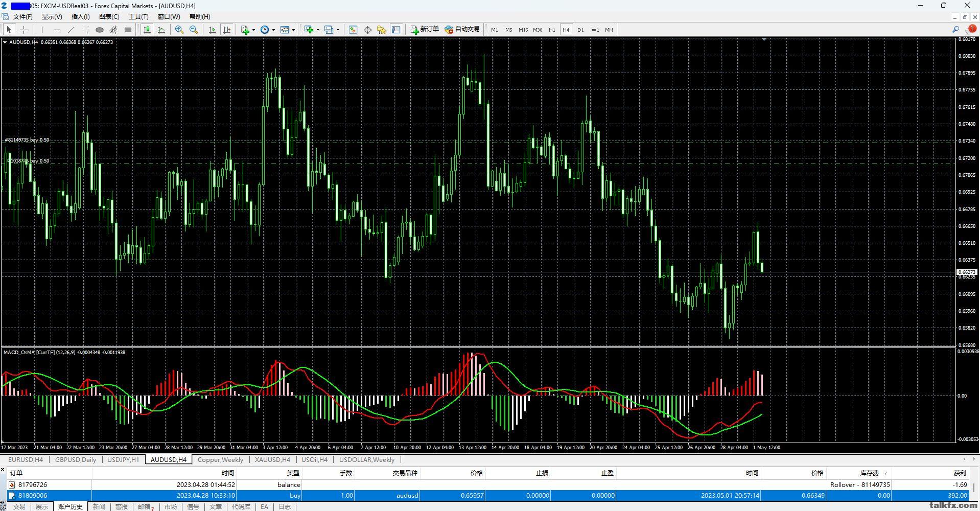Pick the horizontal line drawing tool
This screenshot has height=511, width=980.
[x=57, y=30]
